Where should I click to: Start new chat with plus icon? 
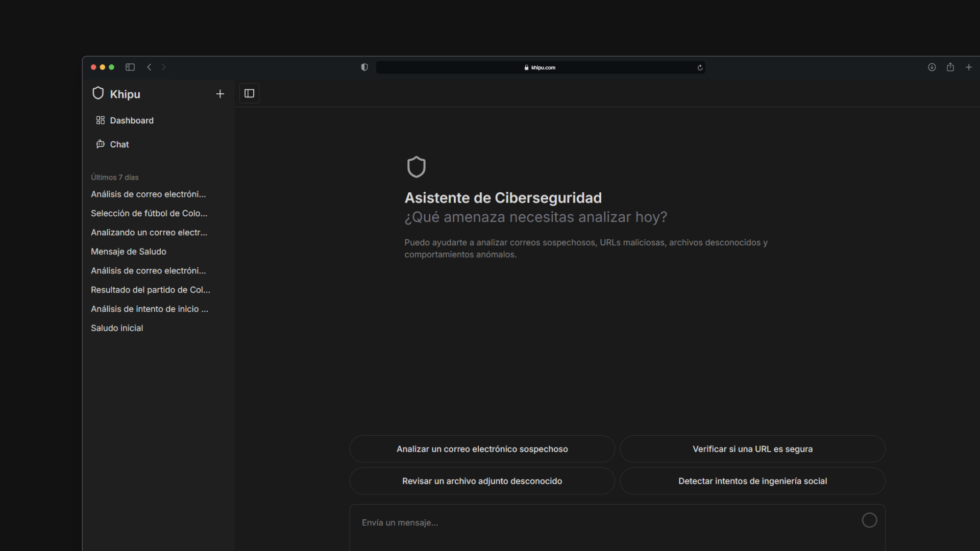[x=220, y=94]
